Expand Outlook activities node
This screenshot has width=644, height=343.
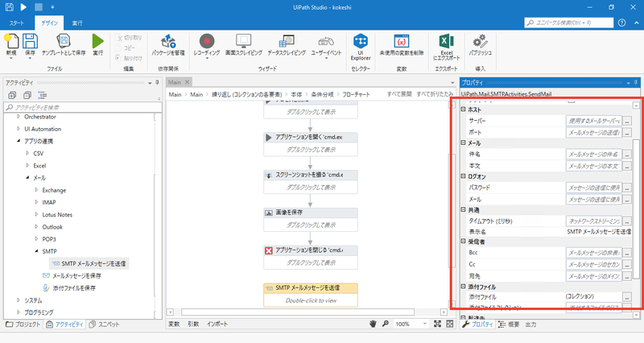click(x=36, y=226)
